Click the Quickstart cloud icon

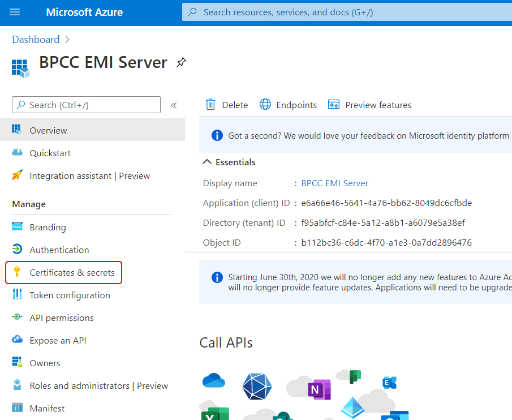17,152
